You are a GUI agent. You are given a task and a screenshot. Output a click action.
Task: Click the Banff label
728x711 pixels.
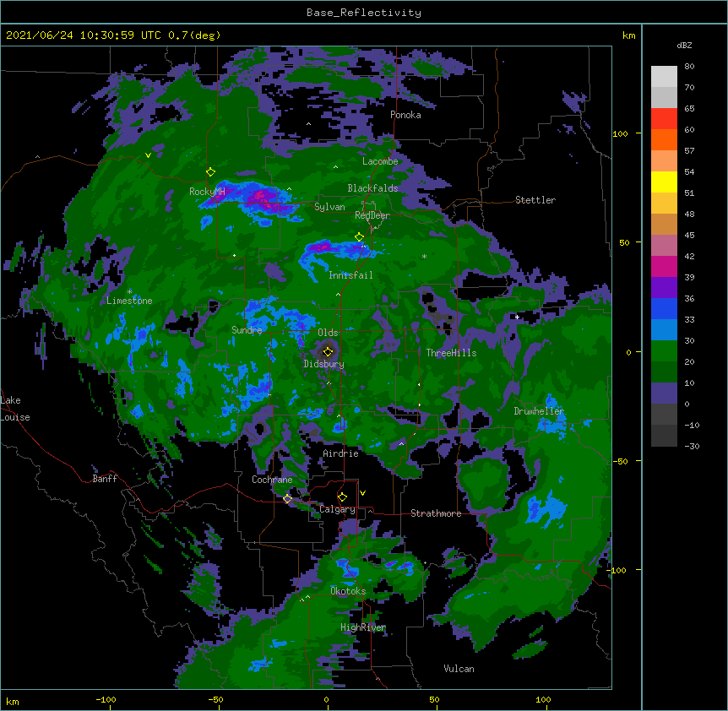[x=105, y=479]
